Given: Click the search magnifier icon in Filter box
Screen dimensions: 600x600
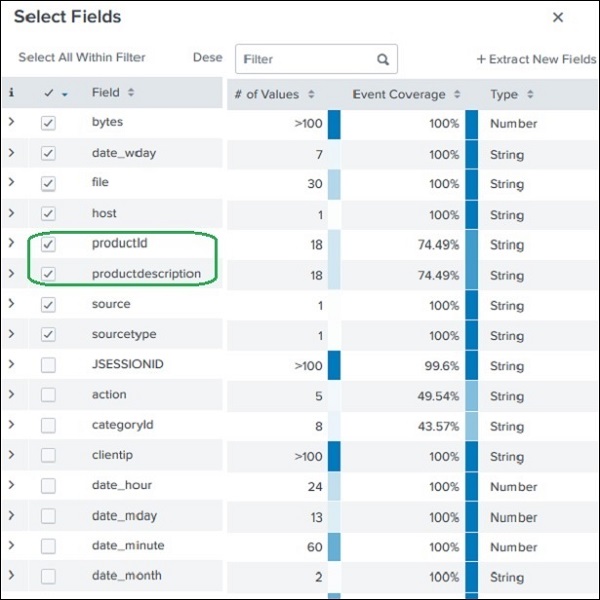Looking at the screenshot, I should (383, 59).
